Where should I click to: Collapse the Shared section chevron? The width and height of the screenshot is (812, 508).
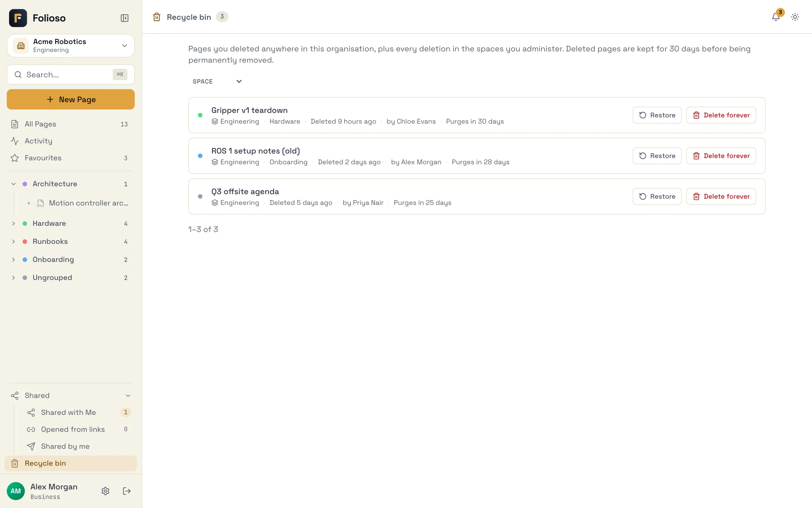(128, 396)
